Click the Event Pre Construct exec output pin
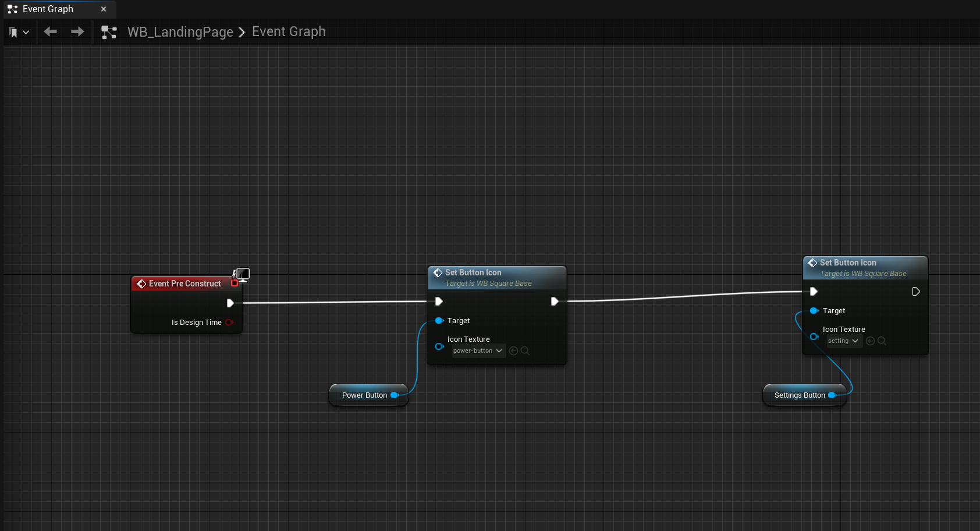The height and width of the screenshot is (531, 980). click(230, 303)
